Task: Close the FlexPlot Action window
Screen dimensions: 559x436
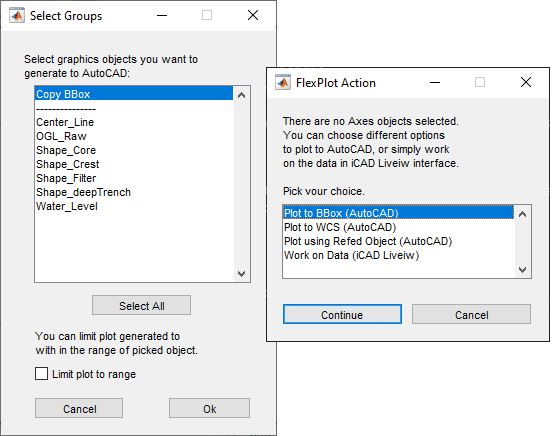Action: pos(526,82)
